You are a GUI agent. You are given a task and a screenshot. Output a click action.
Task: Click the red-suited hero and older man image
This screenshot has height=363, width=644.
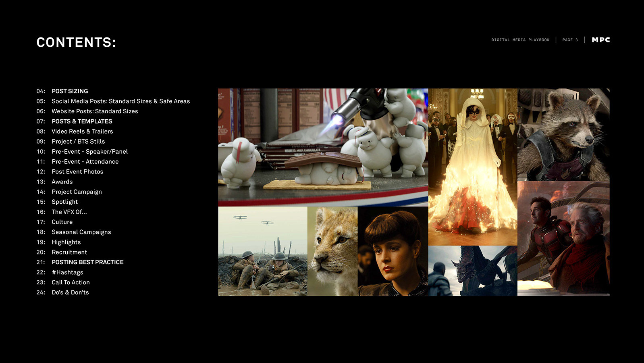[x=563, y=238]
